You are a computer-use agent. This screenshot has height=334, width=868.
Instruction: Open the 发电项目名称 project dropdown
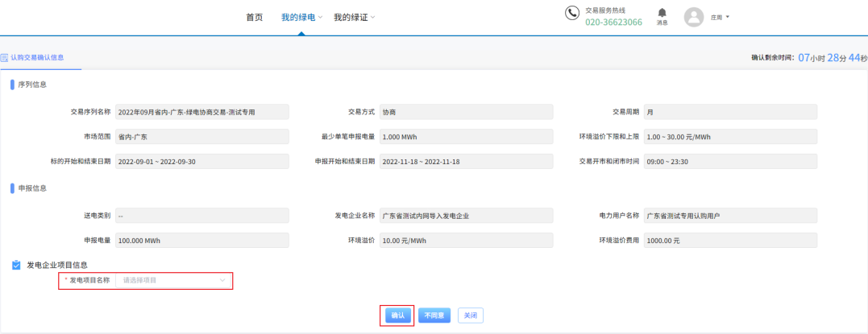[174, 280]
